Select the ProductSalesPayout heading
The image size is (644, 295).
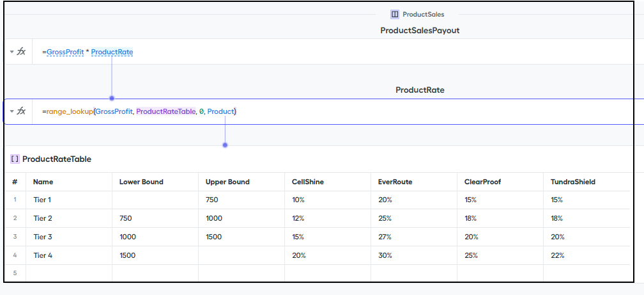[420, 31]
